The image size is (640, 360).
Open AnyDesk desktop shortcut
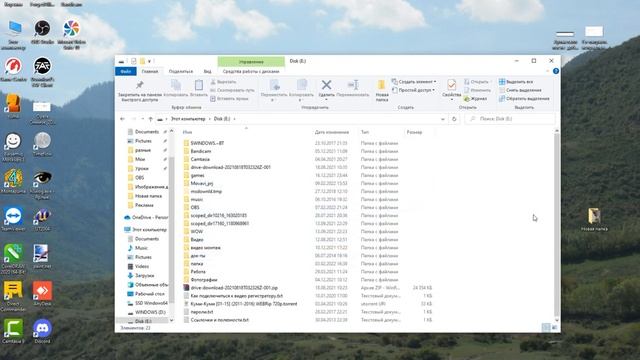coord(42,293)
